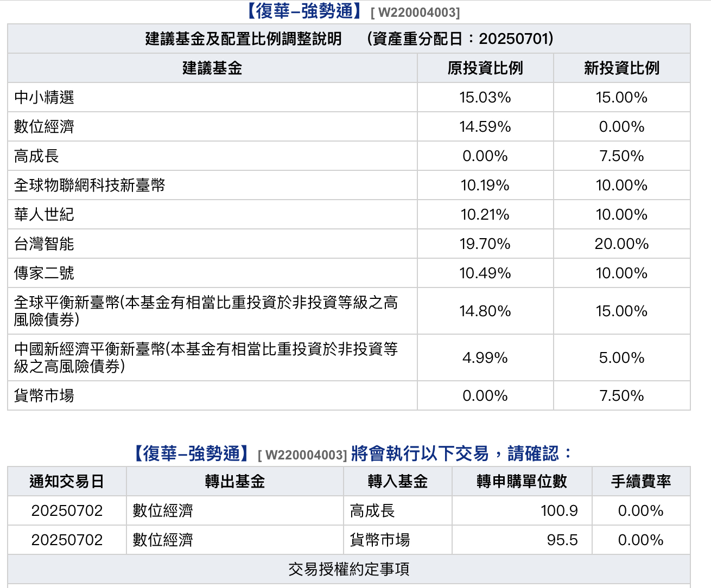The height and width of the screenshot is (588, 711).
Task: Click the 交易授權約定事項 section header
Action: tap(348, 570)
